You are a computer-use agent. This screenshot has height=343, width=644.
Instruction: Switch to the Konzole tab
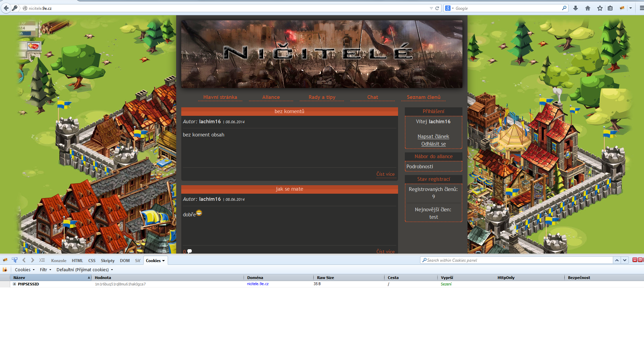coord(59,261)
